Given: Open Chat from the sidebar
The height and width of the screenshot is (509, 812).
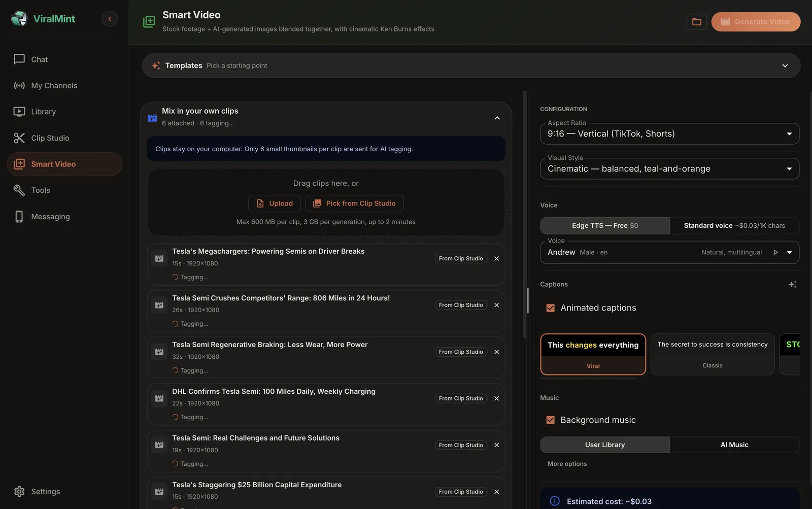Looking at the screenshot, I should [64, 59].
